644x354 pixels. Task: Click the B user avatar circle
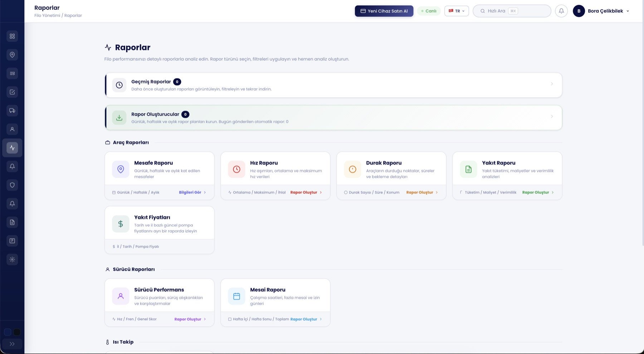tap(579, 11)
